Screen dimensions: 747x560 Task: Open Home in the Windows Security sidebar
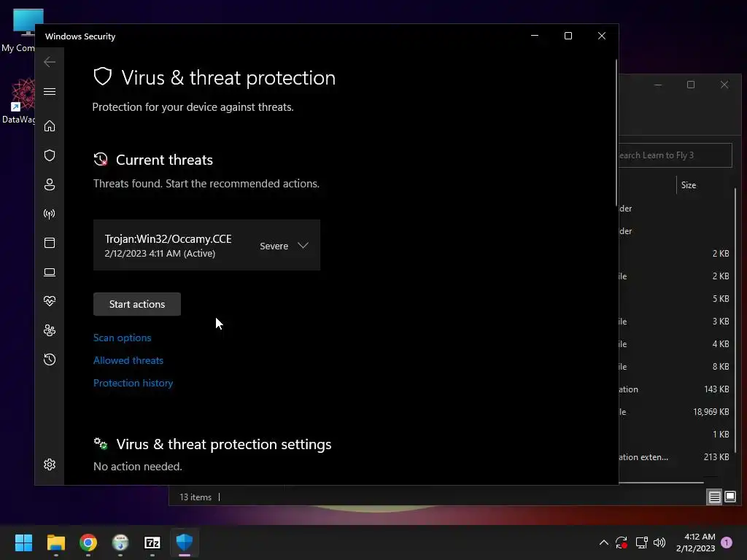click(x=50, y=125)
